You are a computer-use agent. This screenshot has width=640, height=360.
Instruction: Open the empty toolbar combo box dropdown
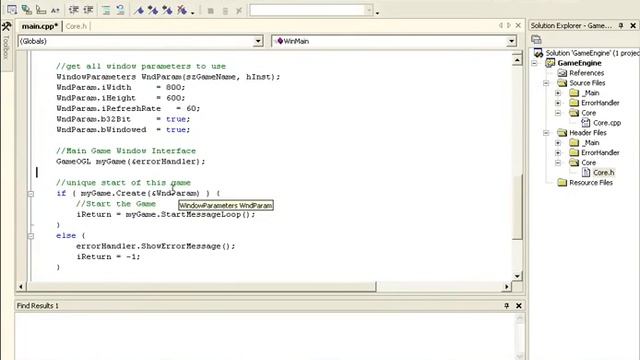point(369,10)
